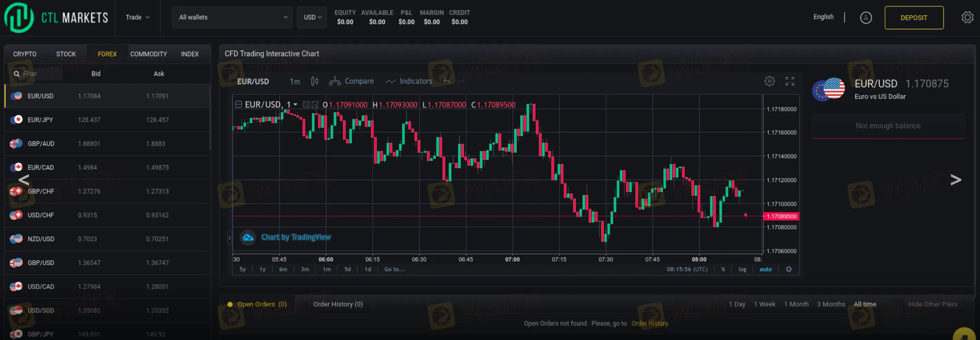Toggle Hide Other Pairs checkbox
980x340 pixels.
click(898, 304)
